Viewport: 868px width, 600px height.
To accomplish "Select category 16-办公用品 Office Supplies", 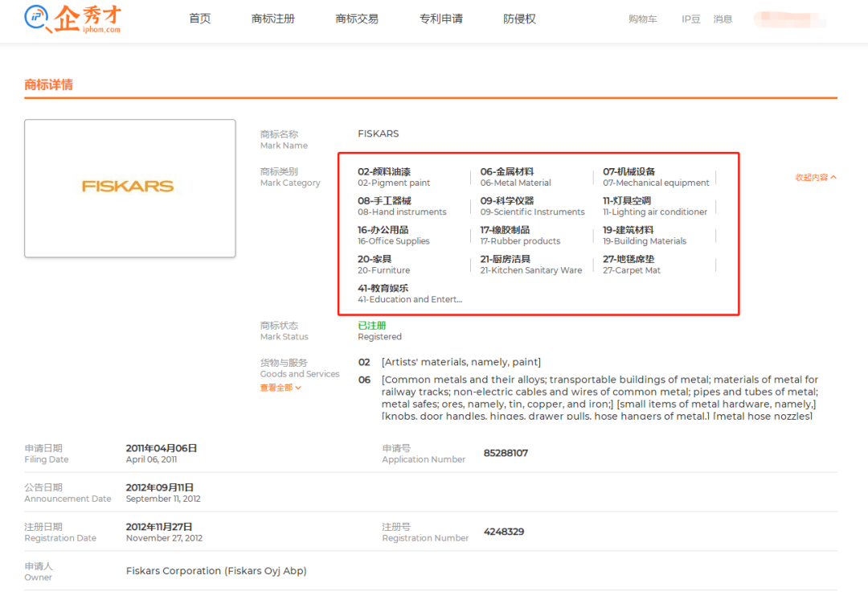I will 394,236.
